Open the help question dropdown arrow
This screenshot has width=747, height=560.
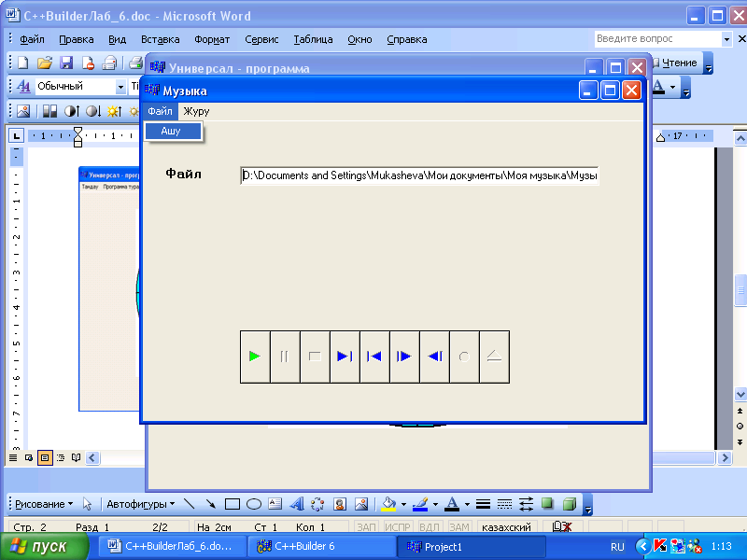tap(726, 39)
